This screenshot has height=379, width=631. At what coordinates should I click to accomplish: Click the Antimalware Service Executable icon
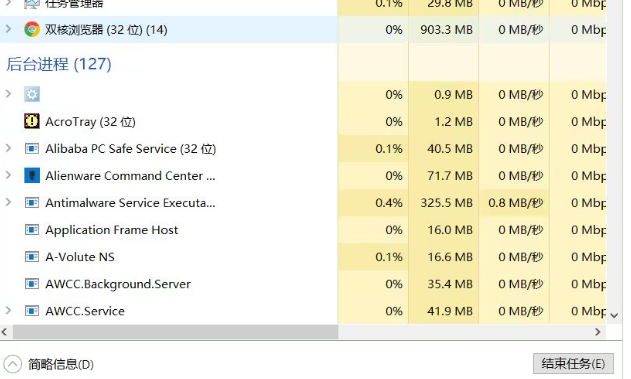32,202
